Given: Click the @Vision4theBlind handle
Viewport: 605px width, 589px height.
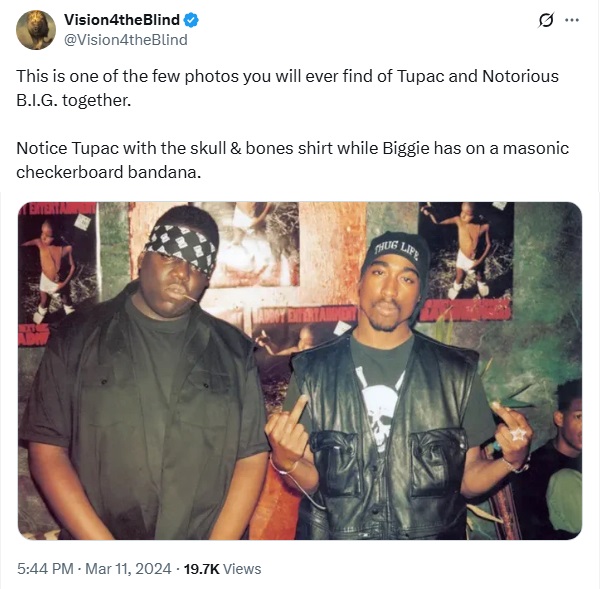Looking at the screenshot, I should pos(125,40).
